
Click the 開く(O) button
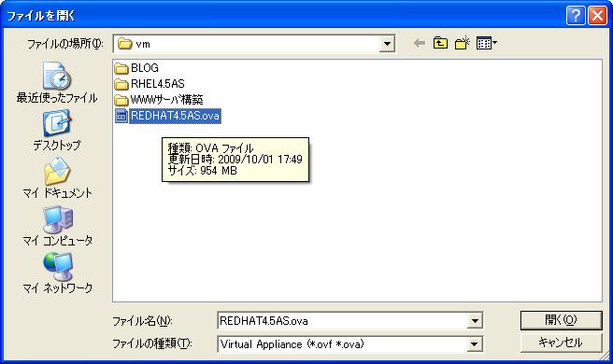tap(561, 320)
